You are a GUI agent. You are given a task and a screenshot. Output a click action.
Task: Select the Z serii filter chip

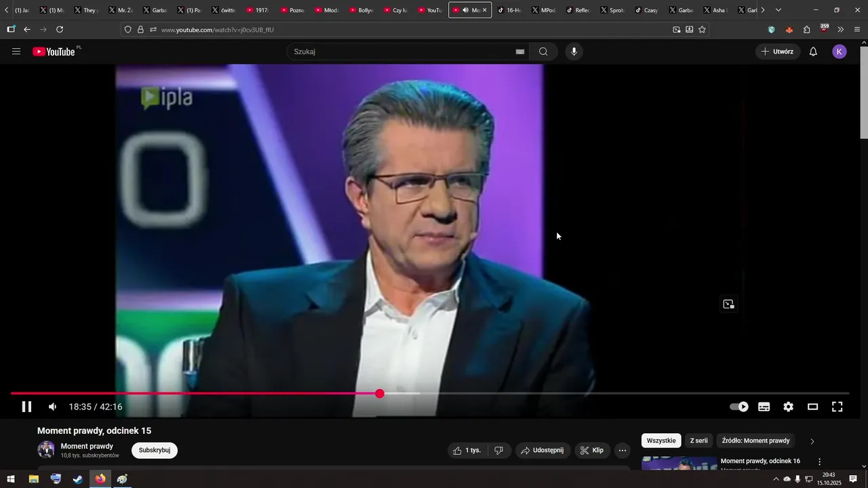tap(698, 441)
